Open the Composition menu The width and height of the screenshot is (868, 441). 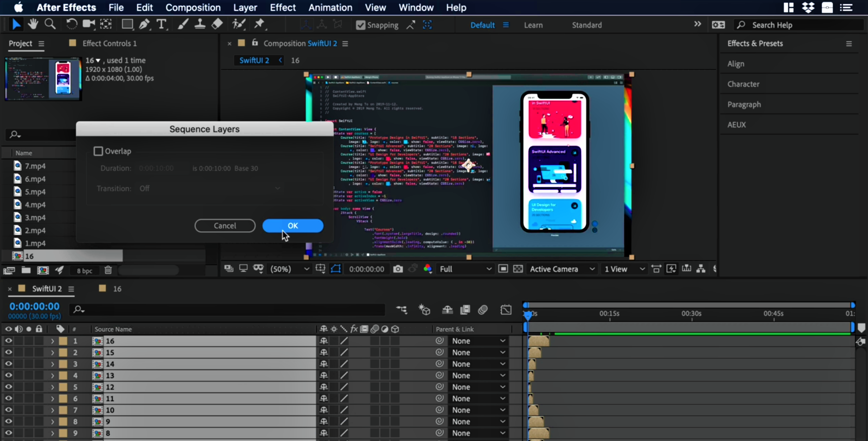pos(193,8)
